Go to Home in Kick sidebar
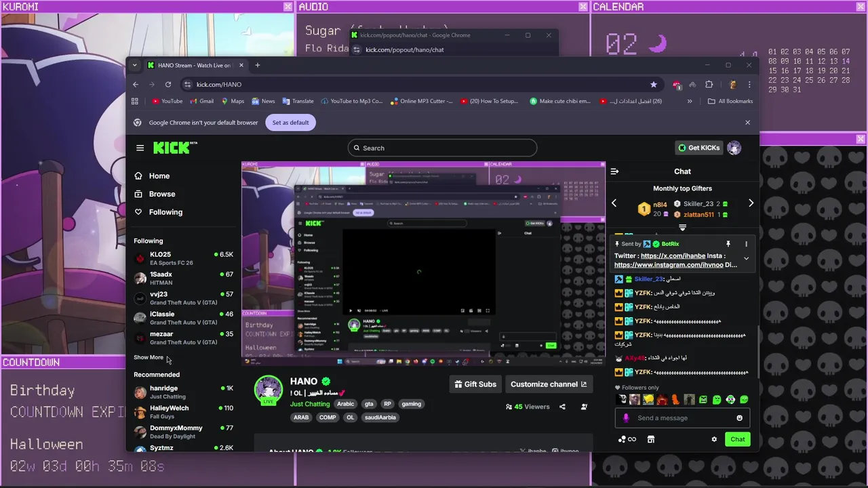 point(159,176)
